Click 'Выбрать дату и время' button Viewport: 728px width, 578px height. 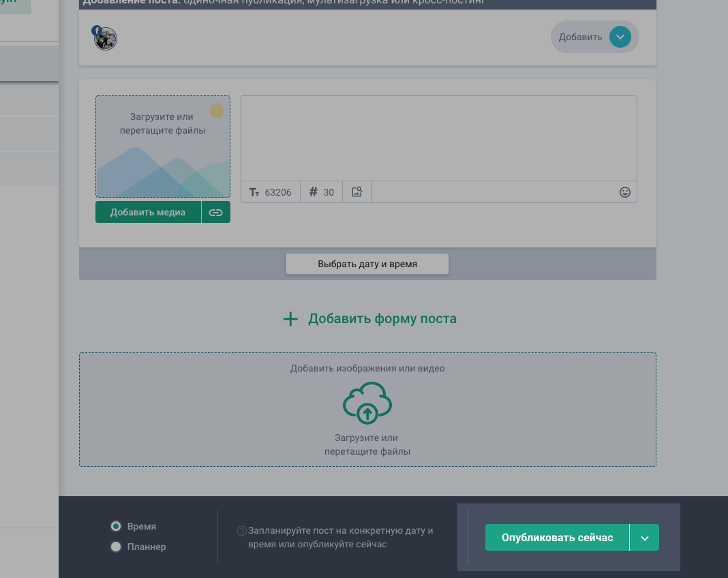tap(367, 264)
